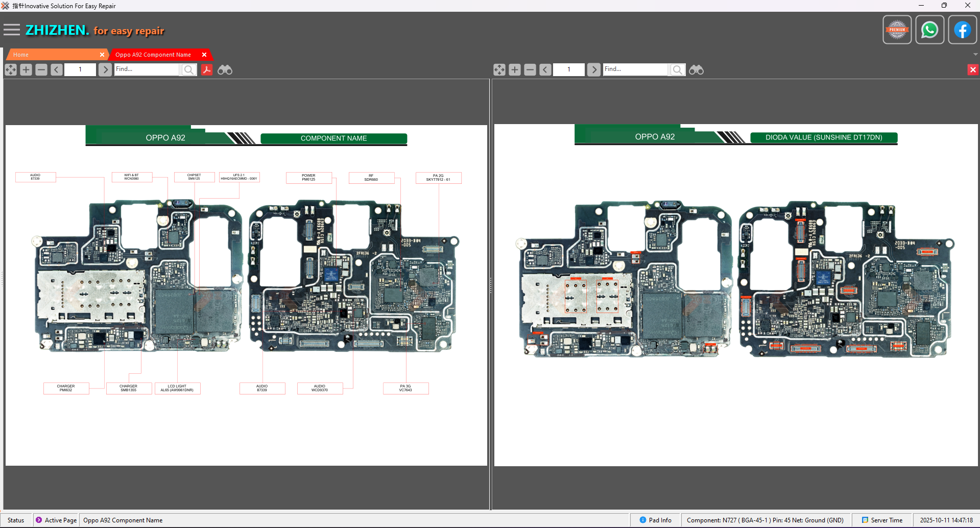Export left document with PDF icon
980x528 pixels.
click(207, 69)
